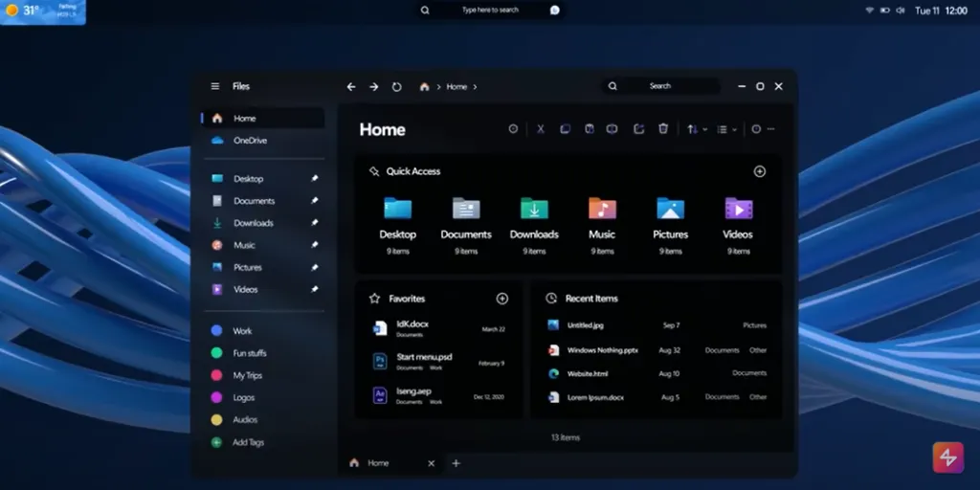Click the magnifier icon in the Files search box
Viewport: 980px width, 490px height.
coord(613,86)
